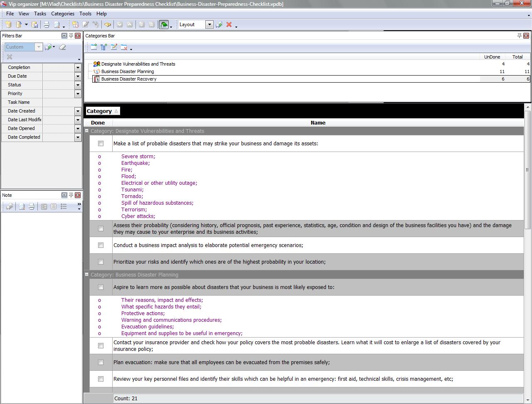Open the Categories menu
This screenshot has width=532, height=404.
[62, 14]
